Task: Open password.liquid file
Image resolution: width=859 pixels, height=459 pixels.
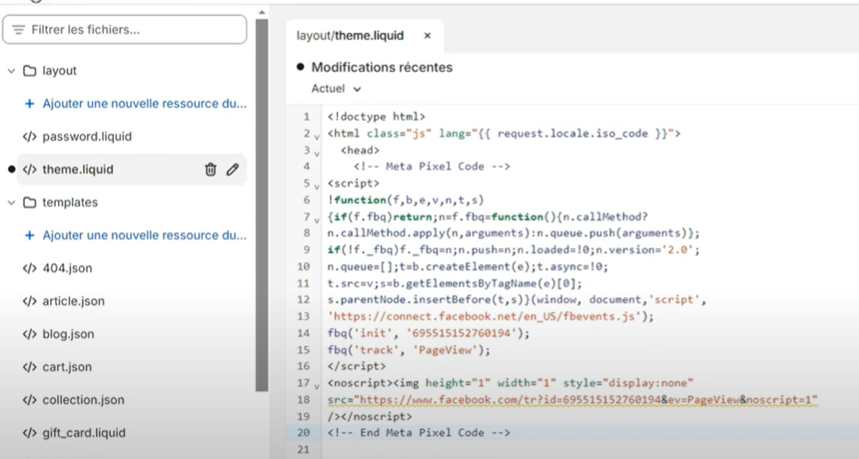Action: pos(87,136)
